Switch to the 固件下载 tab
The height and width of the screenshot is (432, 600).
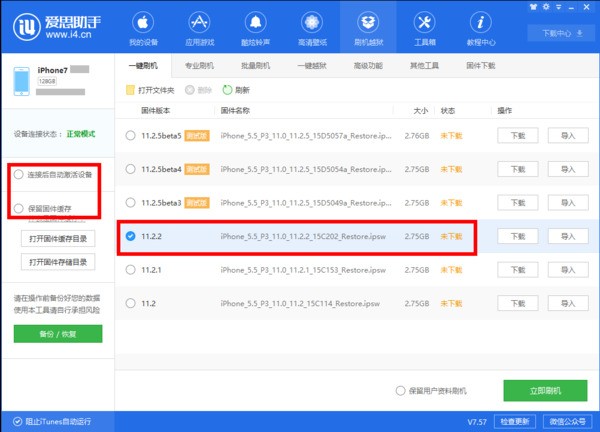click(480, 65)
